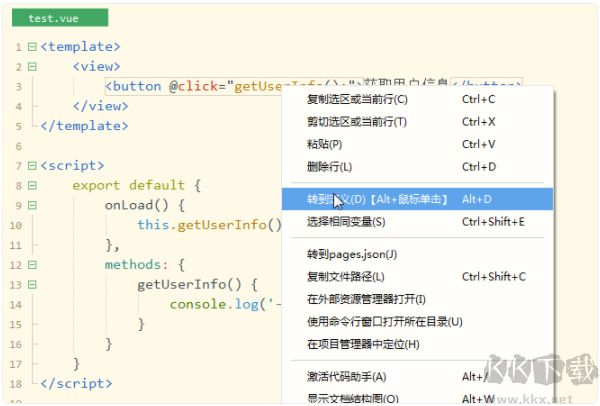Collapse the view block fold on line 2
The width and height of the screenshot is (600, 406).
click(x=32, y=66)
